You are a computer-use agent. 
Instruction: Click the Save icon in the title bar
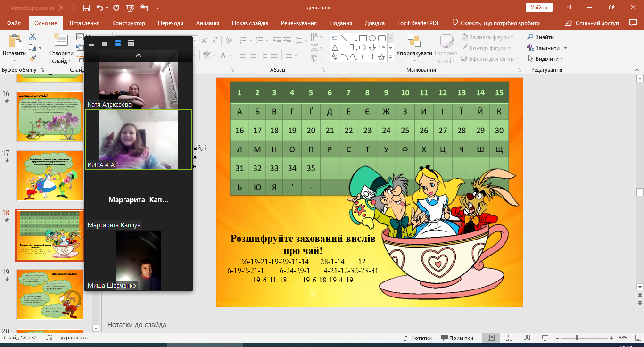pos(86,8)
